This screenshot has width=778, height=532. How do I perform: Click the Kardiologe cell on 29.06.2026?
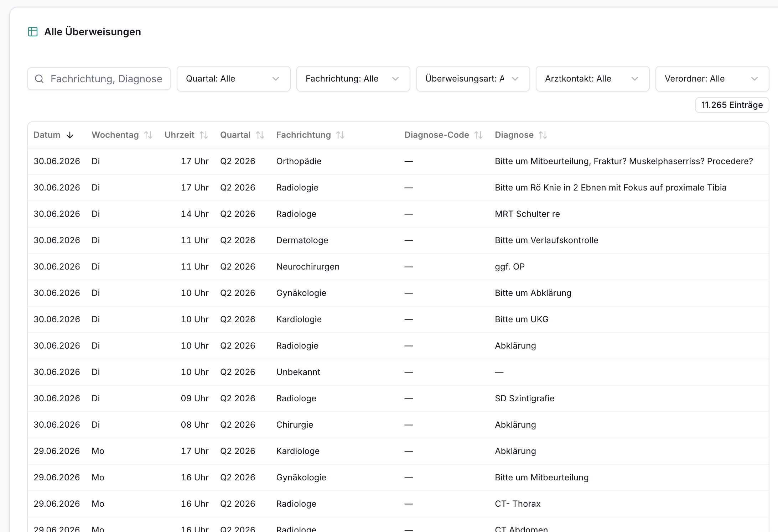pyautogui.click(x=298, y=451)
